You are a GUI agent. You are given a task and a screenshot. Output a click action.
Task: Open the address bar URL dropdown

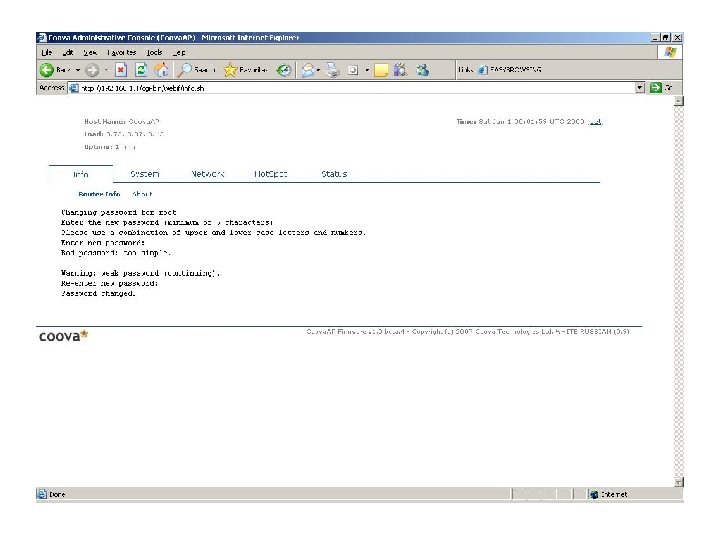[640, 88]
